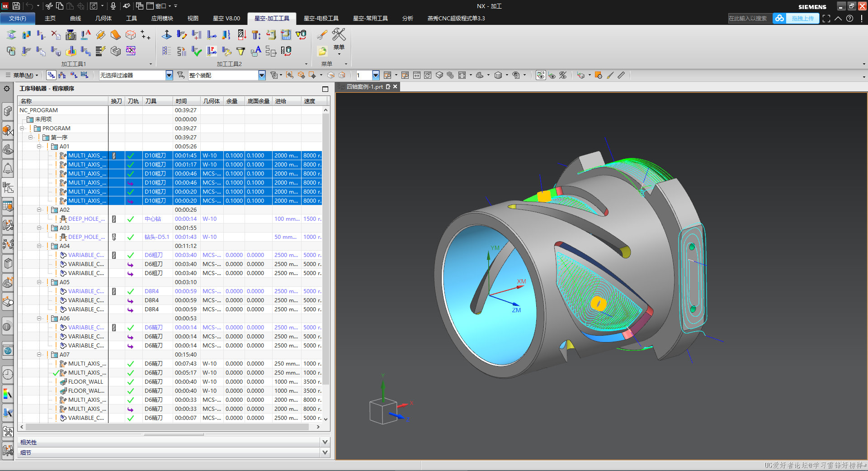Click the yellow screw tool icon

coord(256,35)
